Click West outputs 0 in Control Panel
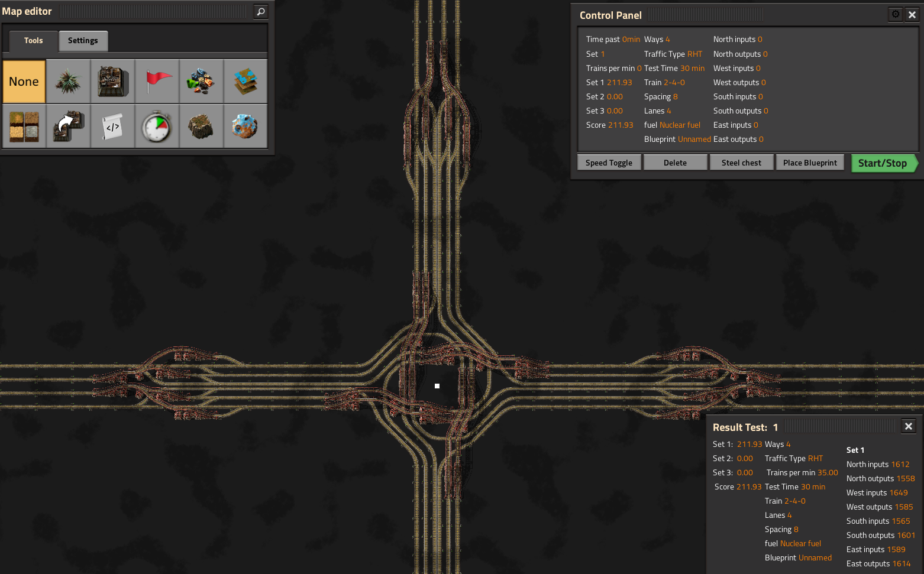This screenshot has height=574, width=924. pos(739,83)
